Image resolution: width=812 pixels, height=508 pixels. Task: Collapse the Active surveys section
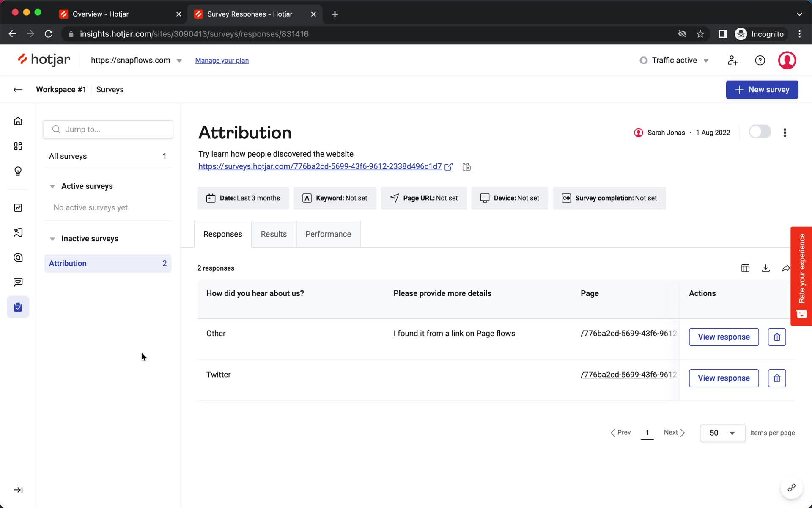coord(52,186)
